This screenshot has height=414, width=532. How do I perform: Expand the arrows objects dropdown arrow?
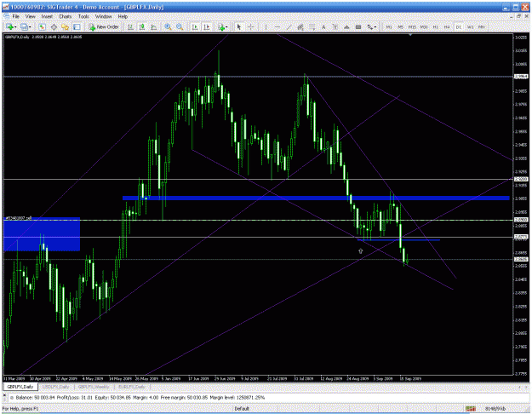375,27
